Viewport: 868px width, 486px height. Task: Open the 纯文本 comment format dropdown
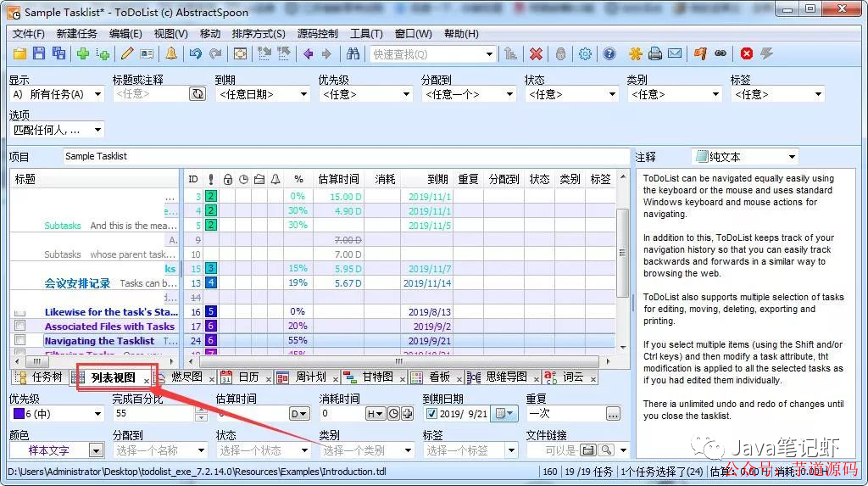[792, 157]
